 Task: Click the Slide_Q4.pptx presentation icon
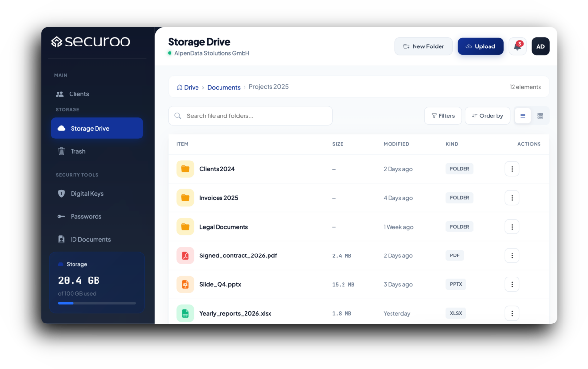[185, 284]
